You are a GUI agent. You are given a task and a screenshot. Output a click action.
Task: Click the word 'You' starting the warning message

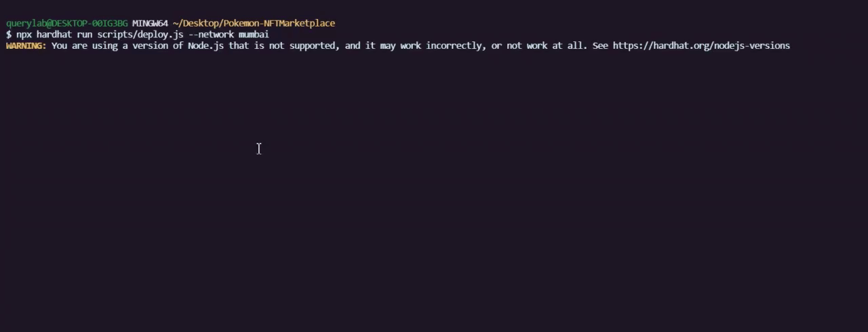pyautogui.click(x=59, y=45)
